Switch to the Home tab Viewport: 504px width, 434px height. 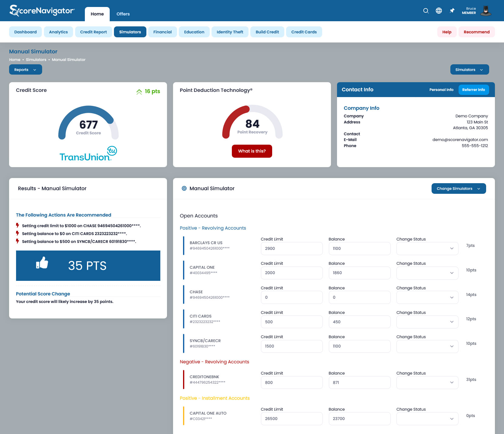coord(97,14)
